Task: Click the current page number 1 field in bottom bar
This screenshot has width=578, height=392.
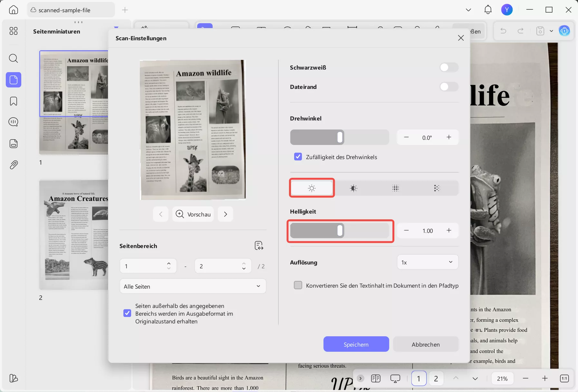Action: coord(419,378)
